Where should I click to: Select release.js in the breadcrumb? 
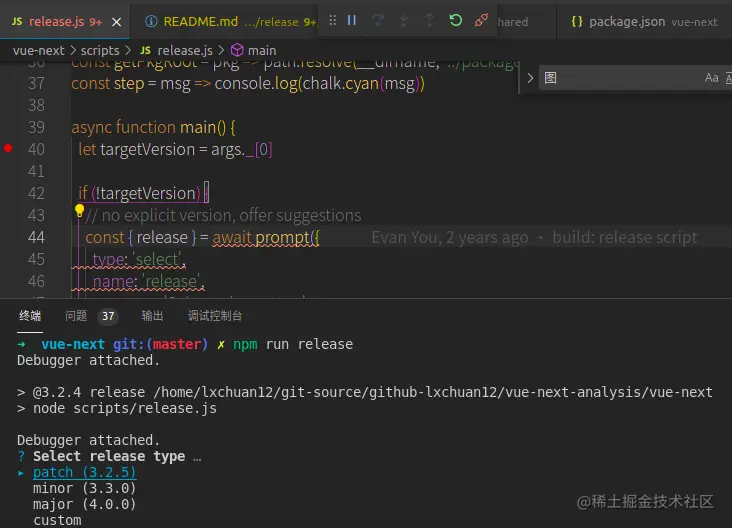pos(185,50)
